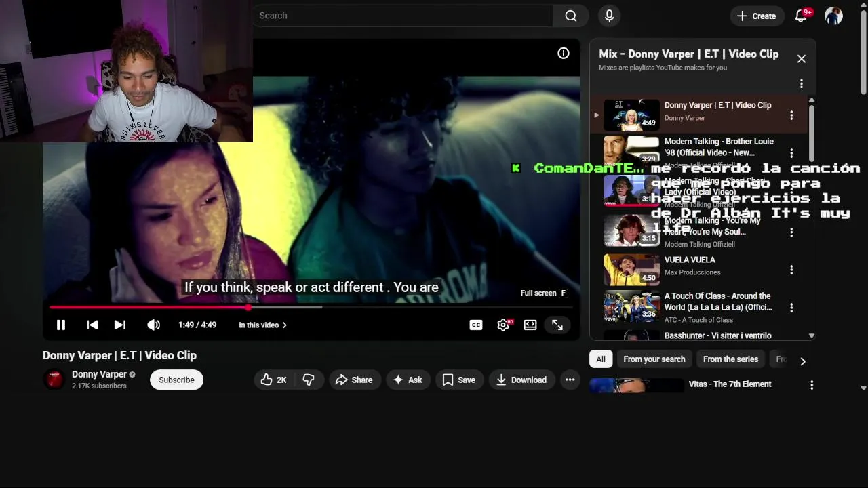
Task: Subscribe to Donny Varper
Action: pos(176,380)
